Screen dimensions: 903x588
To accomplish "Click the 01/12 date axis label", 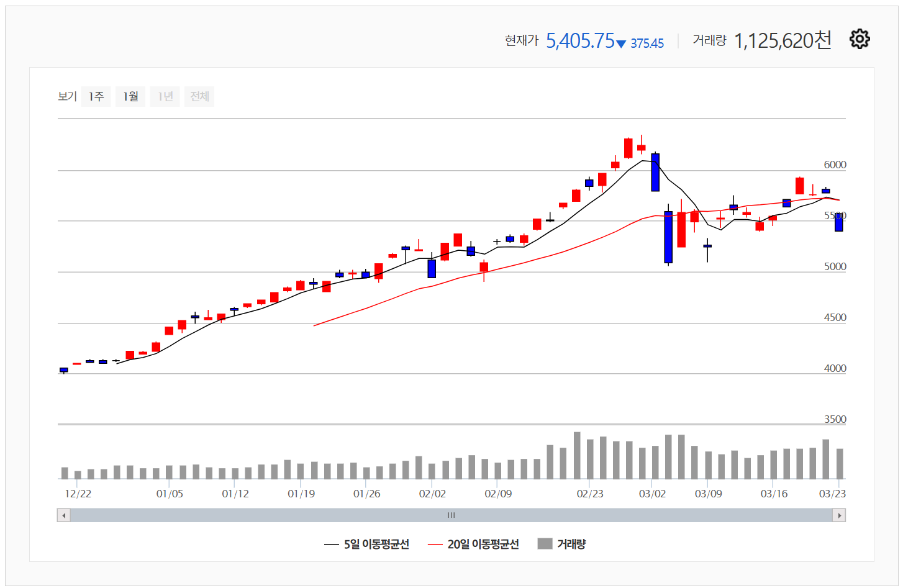I will point(235,494).
